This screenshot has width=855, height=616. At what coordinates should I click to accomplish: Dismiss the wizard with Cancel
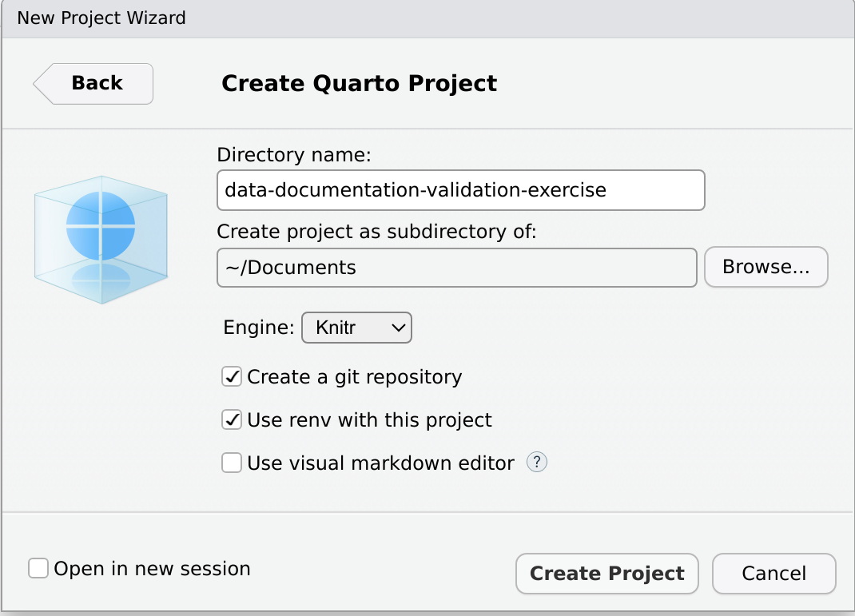tap(773, 574)
